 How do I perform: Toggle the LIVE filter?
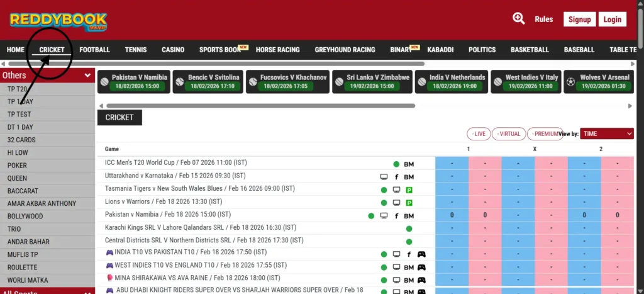[479, 134]
